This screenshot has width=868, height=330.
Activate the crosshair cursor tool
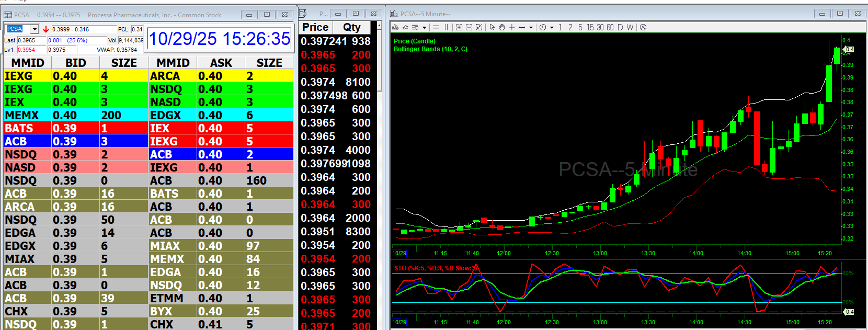(x=511, y=27)
